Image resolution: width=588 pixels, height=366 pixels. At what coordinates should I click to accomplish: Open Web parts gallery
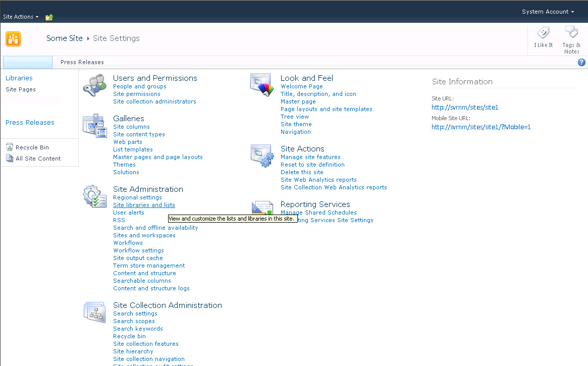(128, 142)
